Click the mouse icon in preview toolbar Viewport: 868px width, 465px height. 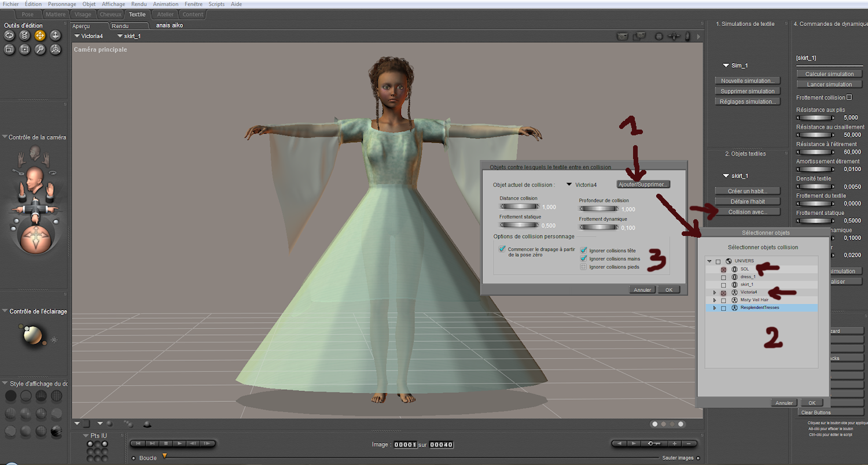(x=687, y=36)
